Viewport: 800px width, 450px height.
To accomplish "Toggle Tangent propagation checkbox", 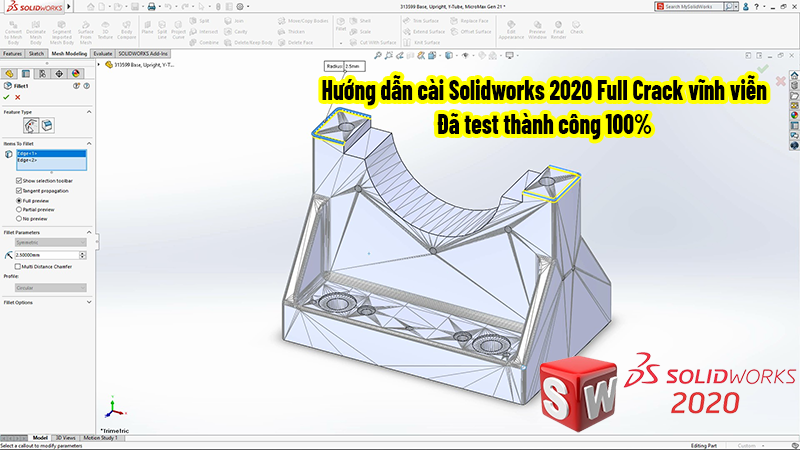I will (19, 190).
